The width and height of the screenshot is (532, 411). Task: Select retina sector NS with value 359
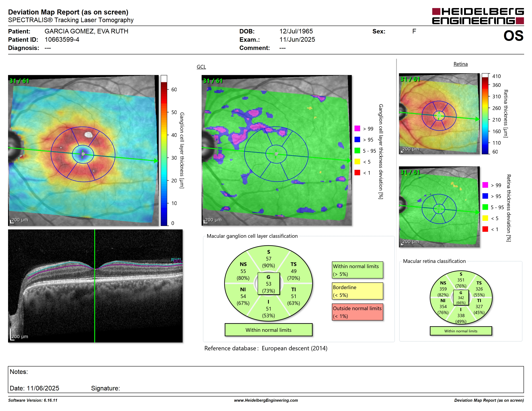(x=443, y=289)
